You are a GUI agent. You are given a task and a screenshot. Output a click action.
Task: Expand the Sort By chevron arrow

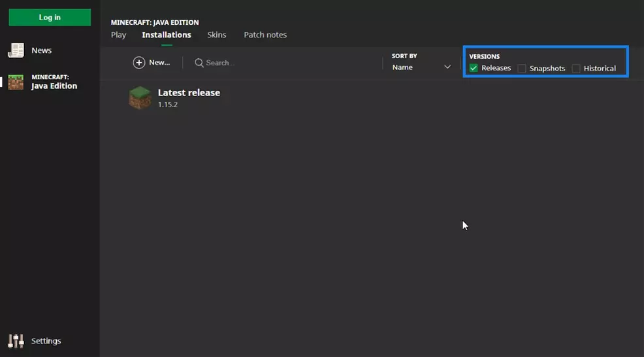point(447,67)
